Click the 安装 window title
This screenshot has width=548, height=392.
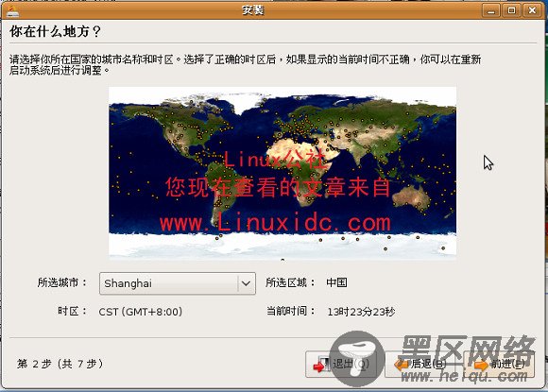[x=253, y=10]
